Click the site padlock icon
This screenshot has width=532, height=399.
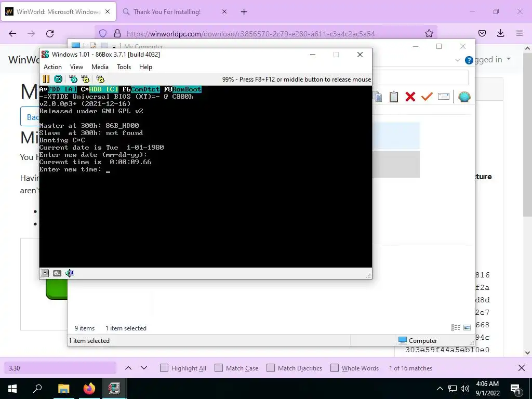tap(117, 33)
